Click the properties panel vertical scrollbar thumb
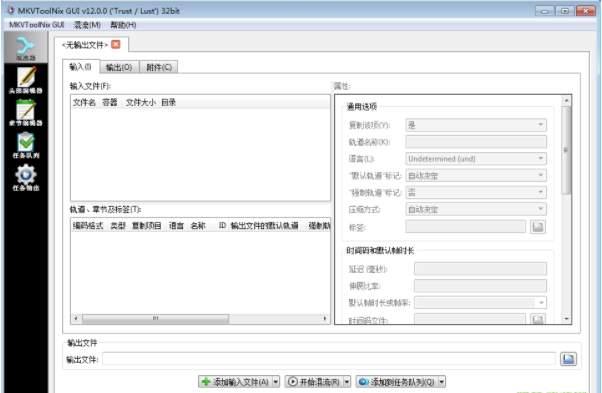 coord(566,150)
